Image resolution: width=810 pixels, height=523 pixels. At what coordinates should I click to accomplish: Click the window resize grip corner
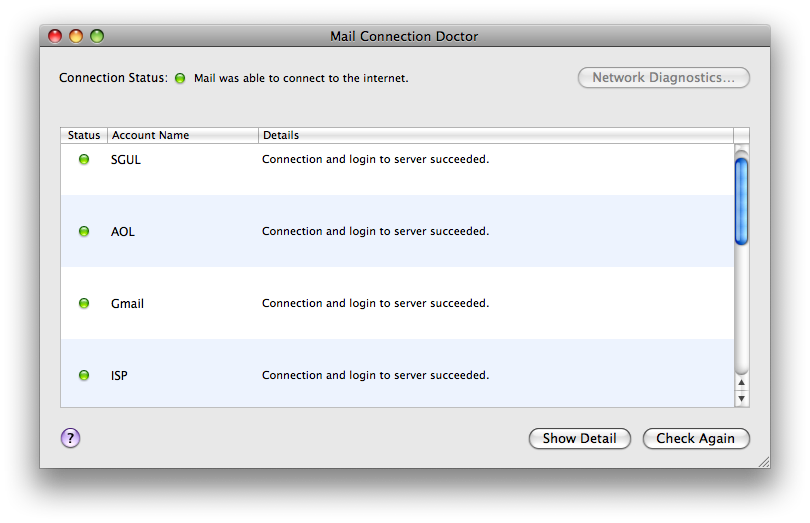click(764, 462)
